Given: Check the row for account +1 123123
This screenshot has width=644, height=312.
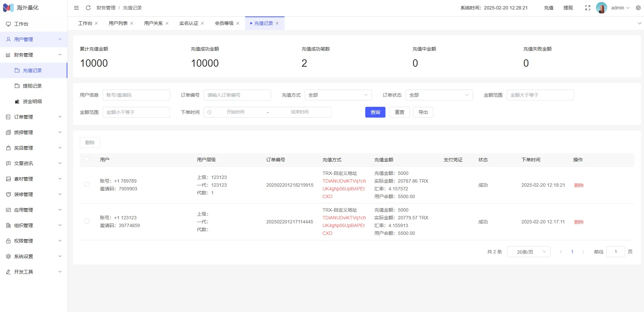Looking at the screenshot, I should tap(87, 221).
